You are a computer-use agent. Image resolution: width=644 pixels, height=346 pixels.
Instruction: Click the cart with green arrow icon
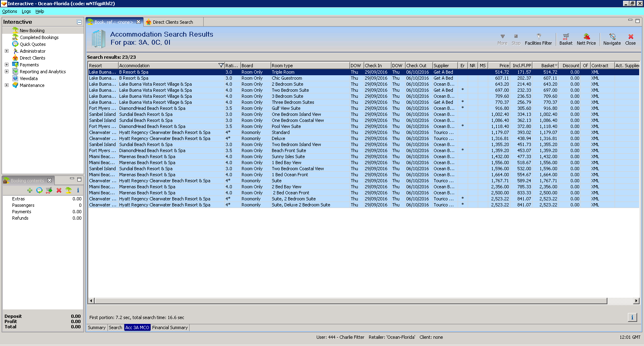49,190
